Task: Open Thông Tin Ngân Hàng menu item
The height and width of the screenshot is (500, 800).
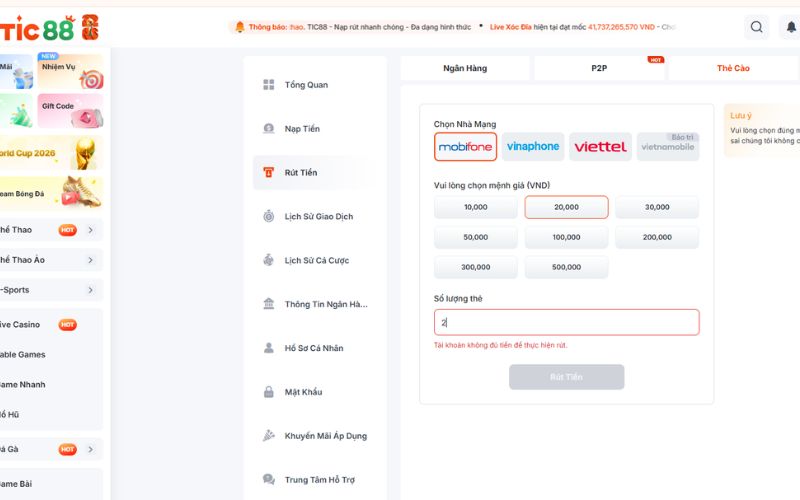Action: pyautogui.click(x=315, y=304)
